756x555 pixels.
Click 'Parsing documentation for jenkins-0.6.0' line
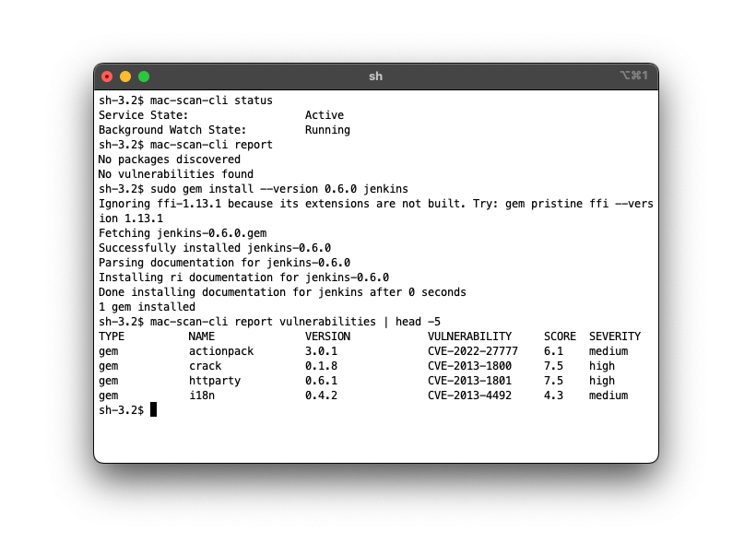click(224, 263)
